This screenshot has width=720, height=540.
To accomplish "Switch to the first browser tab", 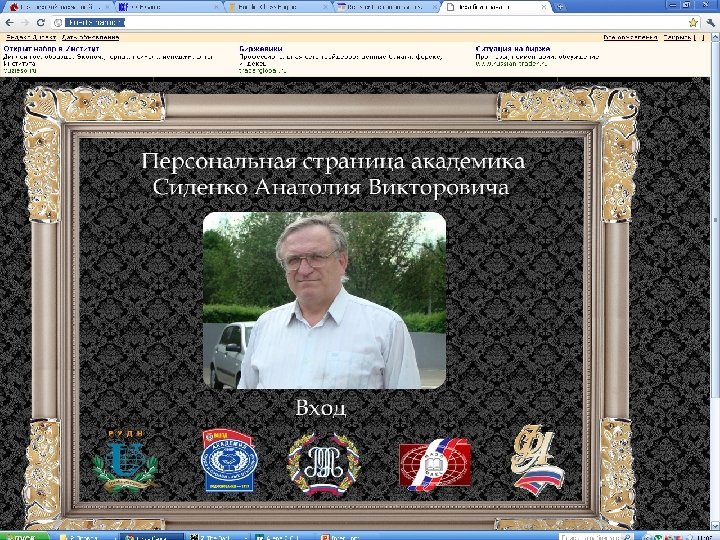I will (57, 7).
